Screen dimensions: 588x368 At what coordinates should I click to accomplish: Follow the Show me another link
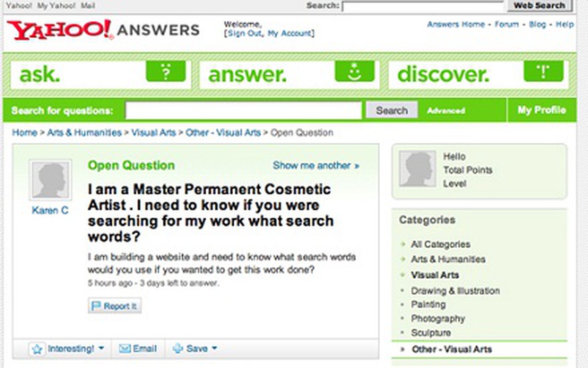click(316, 165)
